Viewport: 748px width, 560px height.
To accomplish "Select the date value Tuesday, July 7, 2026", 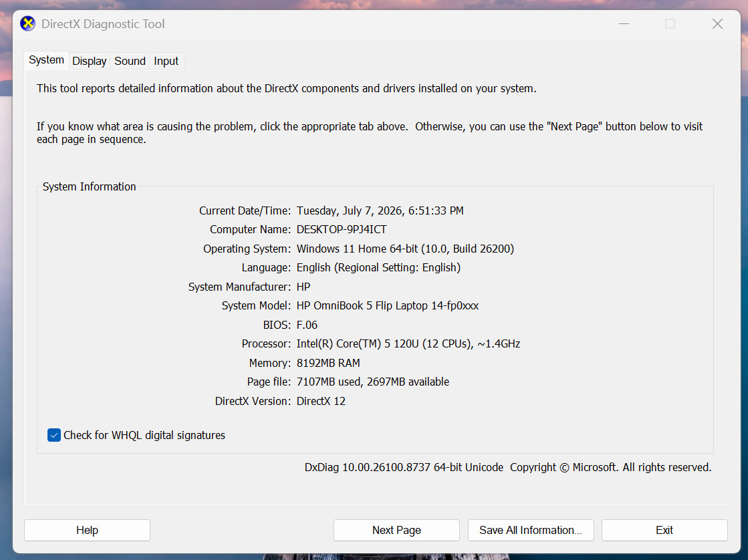I will [351, 211].
